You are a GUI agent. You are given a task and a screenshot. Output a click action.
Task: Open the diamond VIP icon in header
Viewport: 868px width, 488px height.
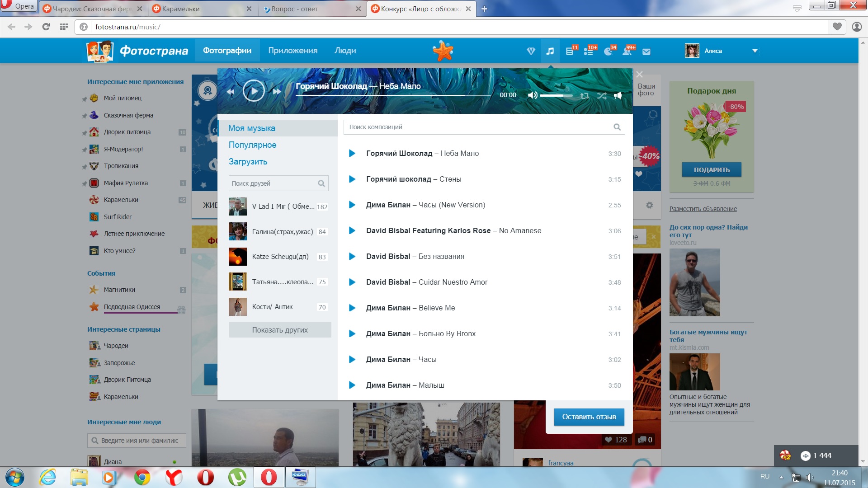click(531, 52)
